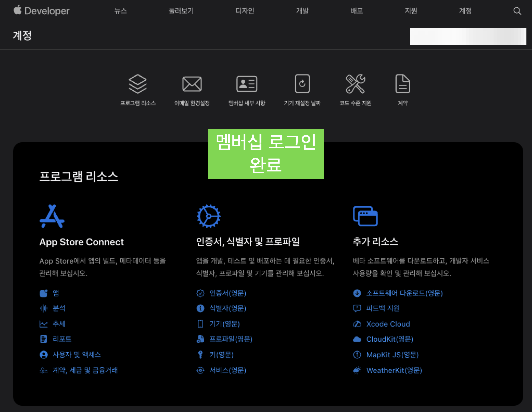Open the Xcode Cloud link
The width and height of the screenshot is (532, 412).
click(x=388, y=324)
